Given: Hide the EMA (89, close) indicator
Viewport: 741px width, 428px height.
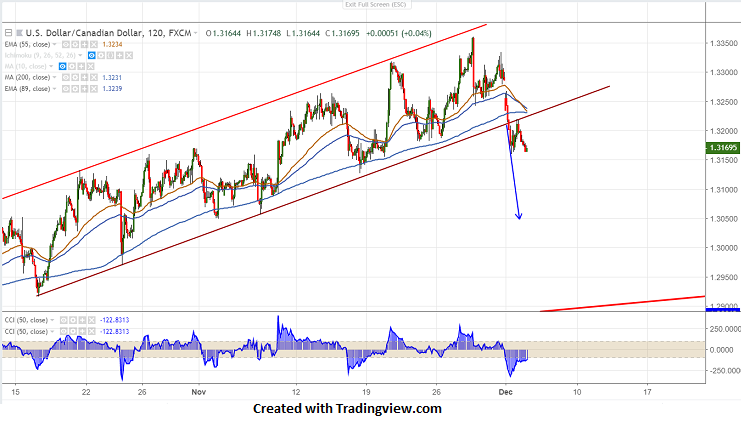Looking at the screenshot, I should click(x=66, y=89).
